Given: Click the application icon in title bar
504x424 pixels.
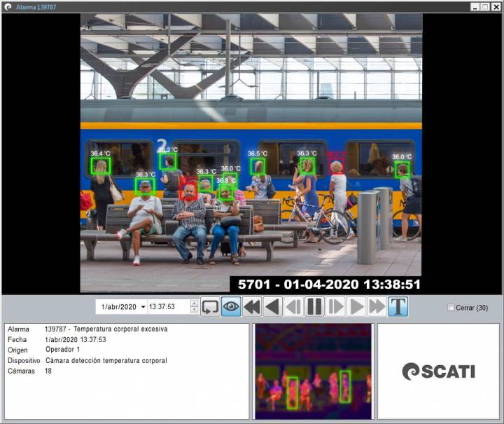Looking at the screenshot, I should point(8,7).
